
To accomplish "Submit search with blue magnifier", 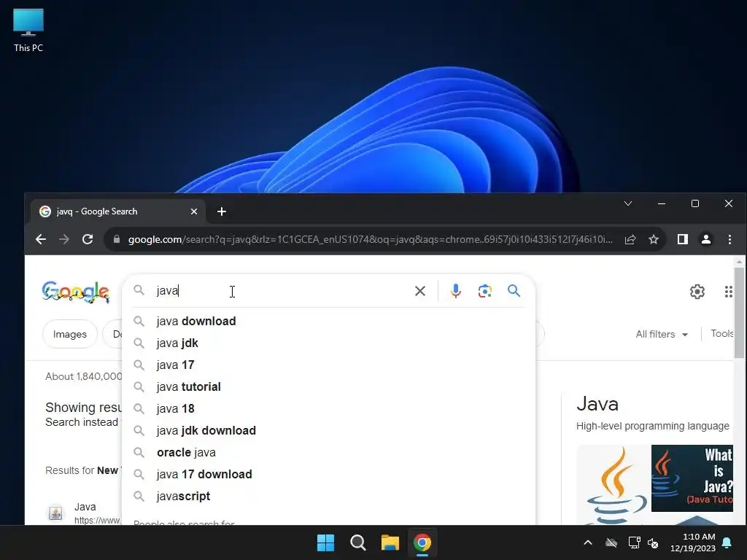I will 514,290.
